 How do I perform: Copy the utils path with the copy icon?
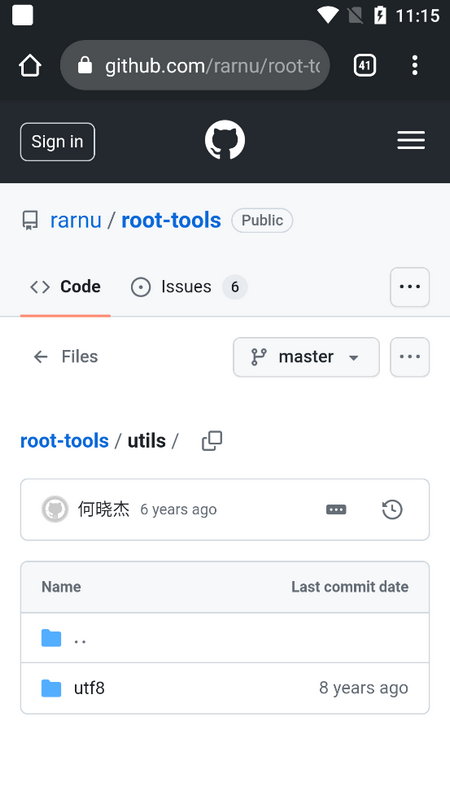212,441
